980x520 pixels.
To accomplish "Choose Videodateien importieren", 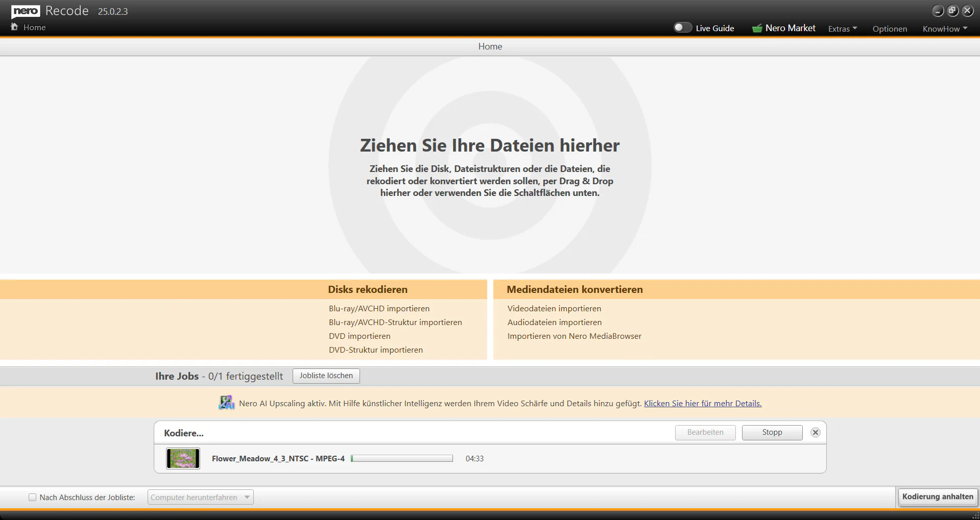I will [x=554, y=308].
